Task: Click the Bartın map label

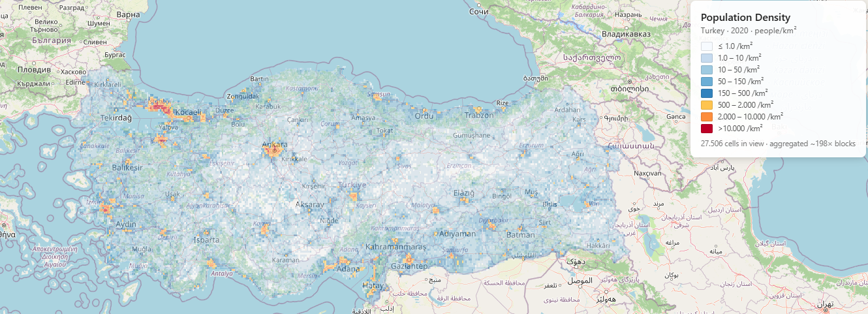Action: pyautogui.click(x=259, y=79)
